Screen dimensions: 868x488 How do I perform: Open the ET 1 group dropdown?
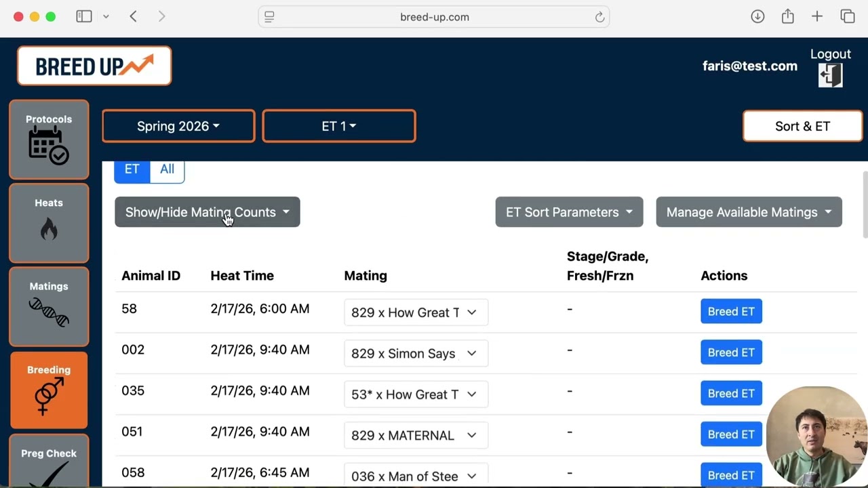tap(339, 126)
